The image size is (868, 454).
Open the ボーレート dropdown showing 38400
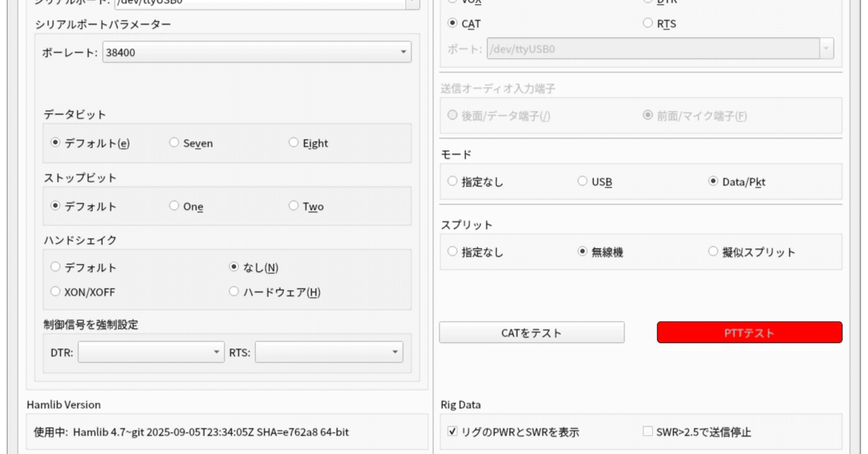tap(256, 51)
